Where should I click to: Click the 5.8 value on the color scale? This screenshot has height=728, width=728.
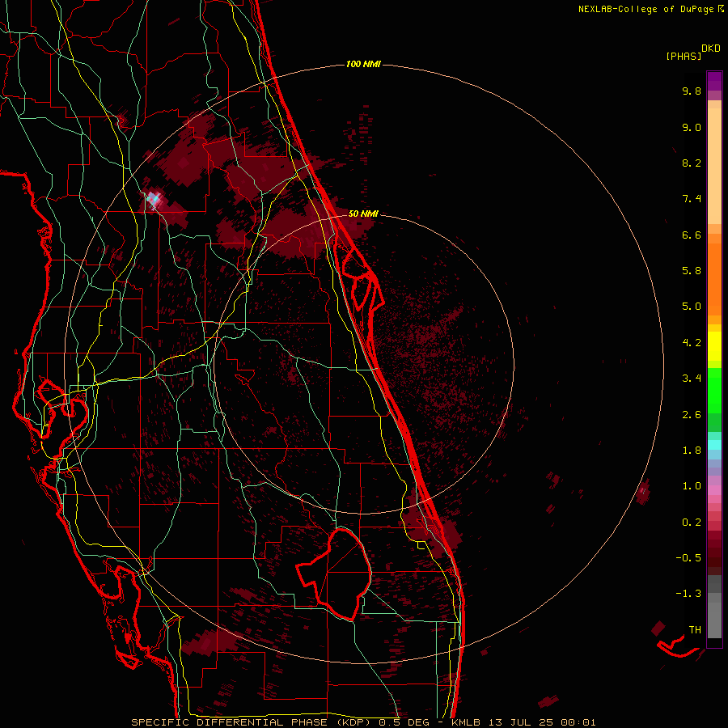pyautogui.click(x=692, y=271)
